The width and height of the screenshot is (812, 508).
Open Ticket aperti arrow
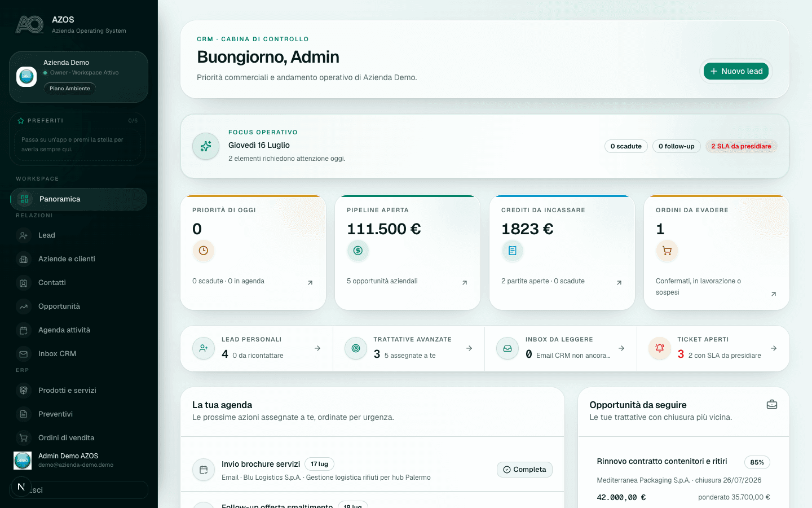tap(774, 348)
